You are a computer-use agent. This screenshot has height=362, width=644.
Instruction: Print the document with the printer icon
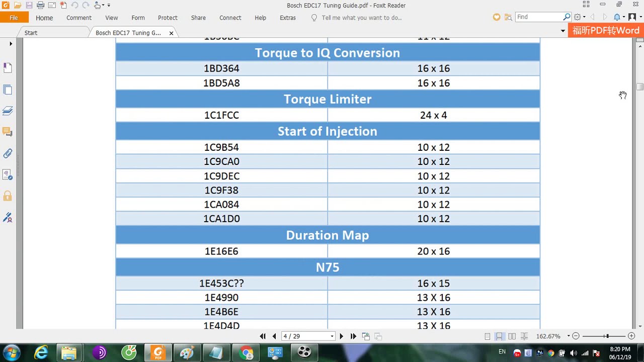pos(40,5)
